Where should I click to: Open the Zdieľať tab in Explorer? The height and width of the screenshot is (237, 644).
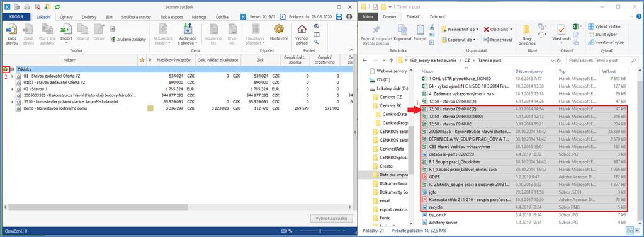click(x=413, y=17)
